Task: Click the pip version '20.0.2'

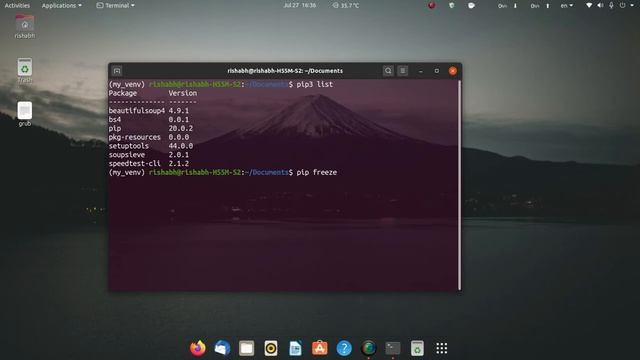Action: 181,129
